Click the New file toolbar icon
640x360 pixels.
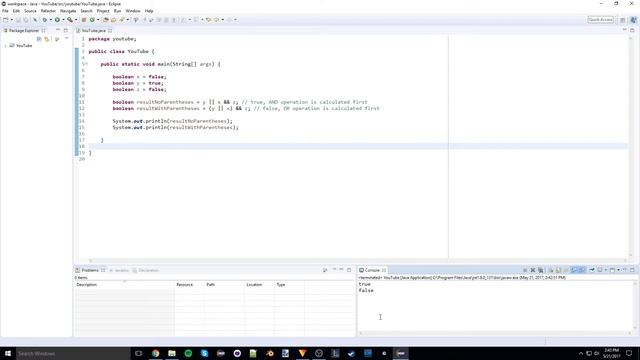click(x=6, y=20)
